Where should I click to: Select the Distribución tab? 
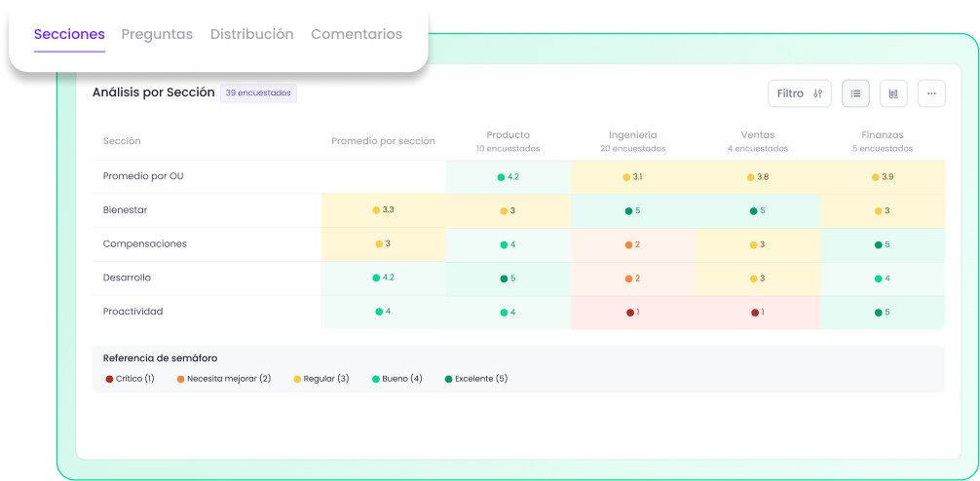[x=252, y=34]
